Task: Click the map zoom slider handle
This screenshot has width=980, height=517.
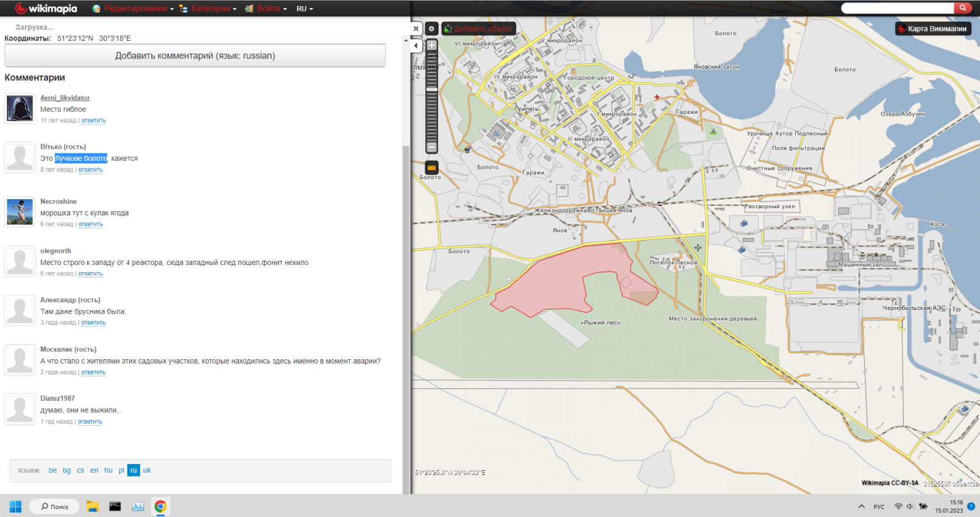Action: pyautogui.click(x=431, y=90)
